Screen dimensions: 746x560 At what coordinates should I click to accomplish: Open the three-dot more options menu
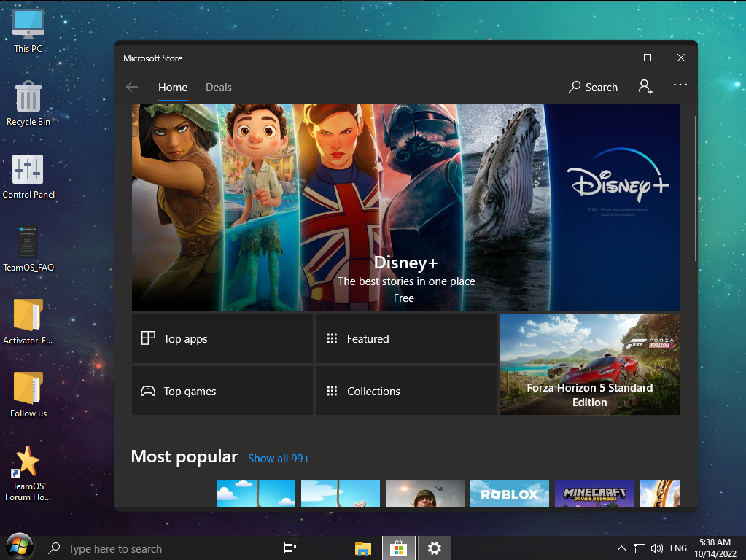(x=680, y=85)
